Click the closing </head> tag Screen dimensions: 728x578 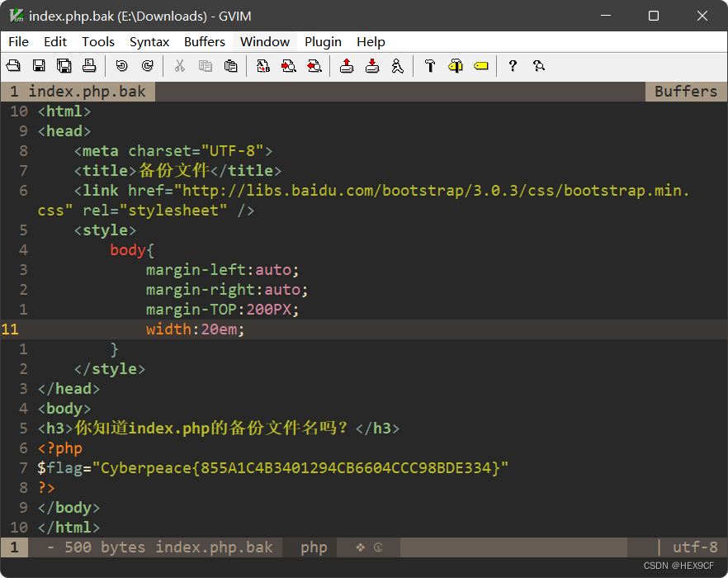pyautogui.click(x=69, y=389)
